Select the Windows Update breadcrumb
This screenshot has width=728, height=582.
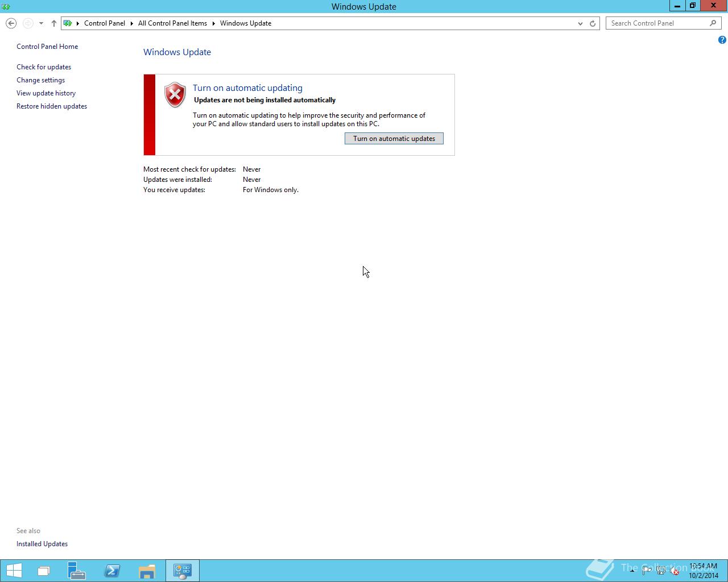point(246,23)
